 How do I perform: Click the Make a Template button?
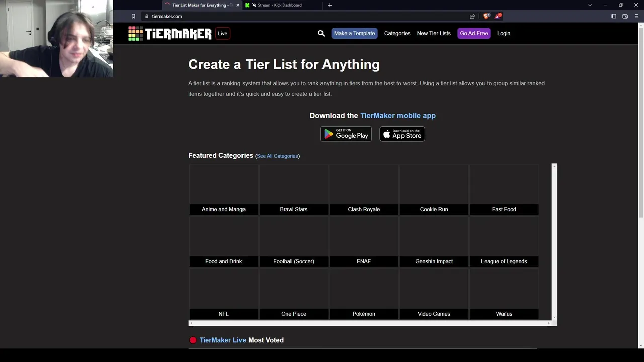pos(354,33)
